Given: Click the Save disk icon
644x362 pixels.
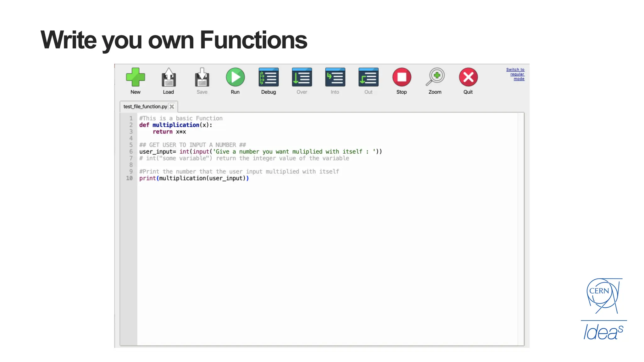Looking at the screenshot, I should 202,77.
